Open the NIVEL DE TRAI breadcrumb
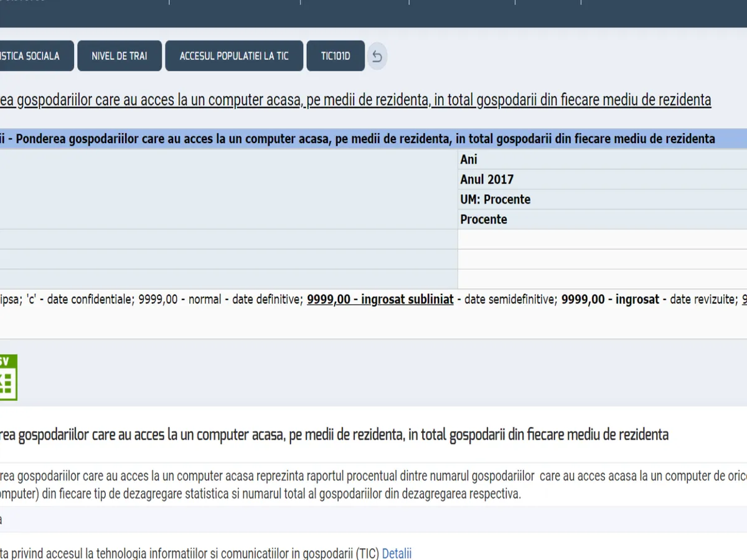 point(120,56)
